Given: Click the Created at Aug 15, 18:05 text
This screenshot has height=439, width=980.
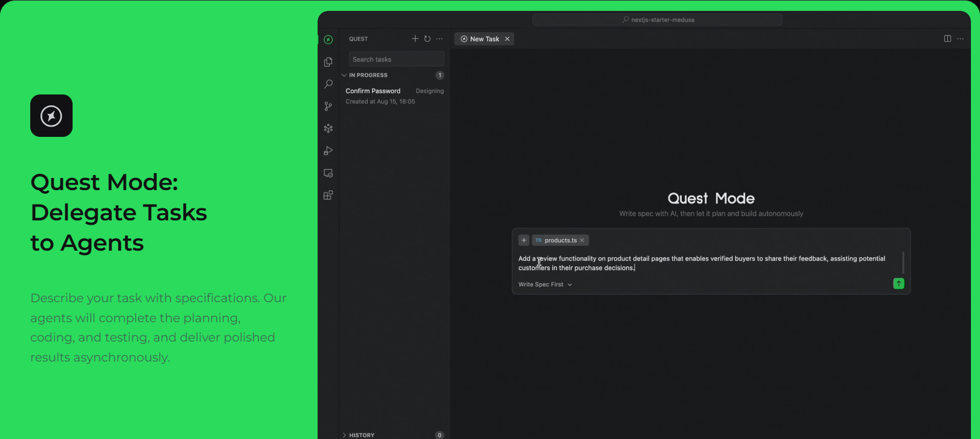Looking at the screenshot, I should coord(380,102).
